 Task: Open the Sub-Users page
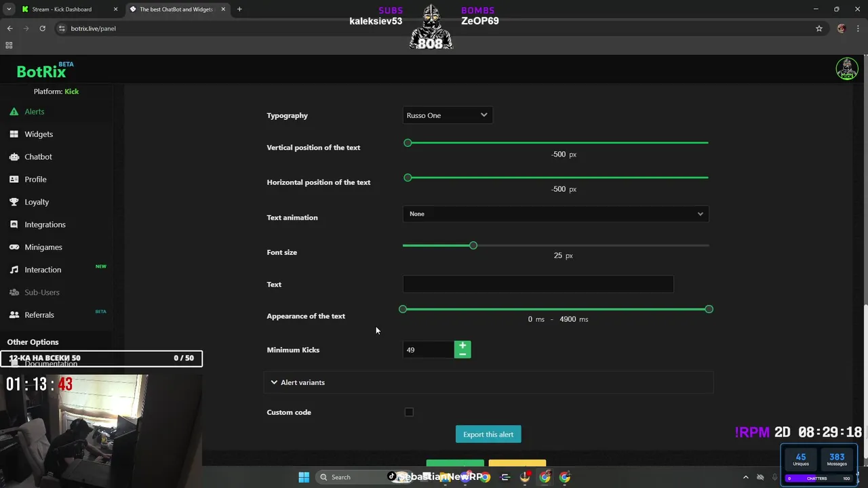pyautogui.click(x=42, y=292)
